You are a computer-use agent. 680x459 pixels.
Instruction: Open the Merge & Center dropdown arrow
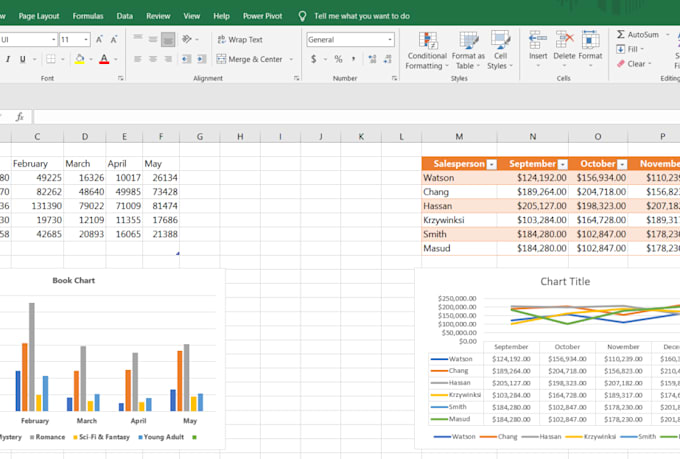coord(291,59)
